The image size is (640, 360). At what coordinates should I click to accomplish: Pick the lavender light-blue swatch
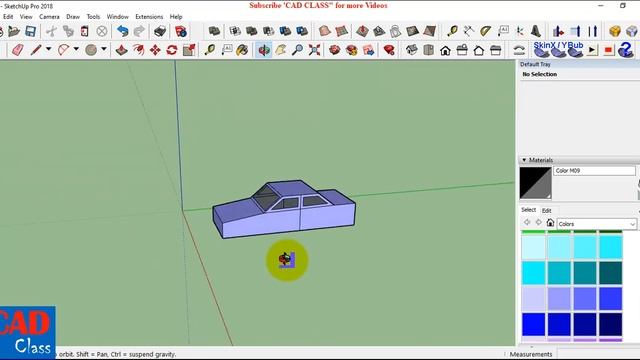(533, 298)
